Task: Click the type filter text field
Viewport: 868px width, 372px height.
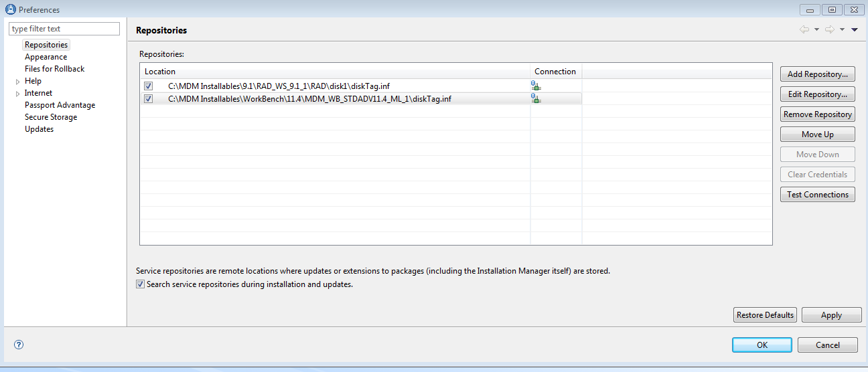Action: [64, 29]
